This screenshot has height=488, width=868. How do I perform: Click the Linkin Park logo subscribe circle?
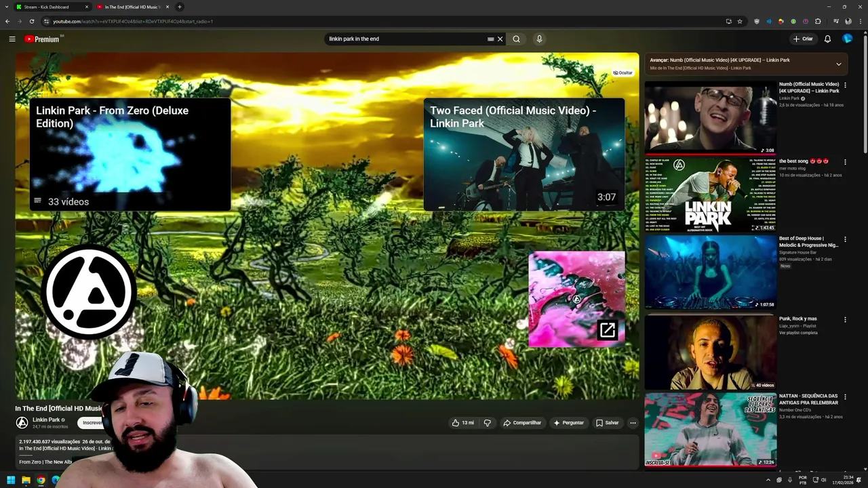coord(90,292)
